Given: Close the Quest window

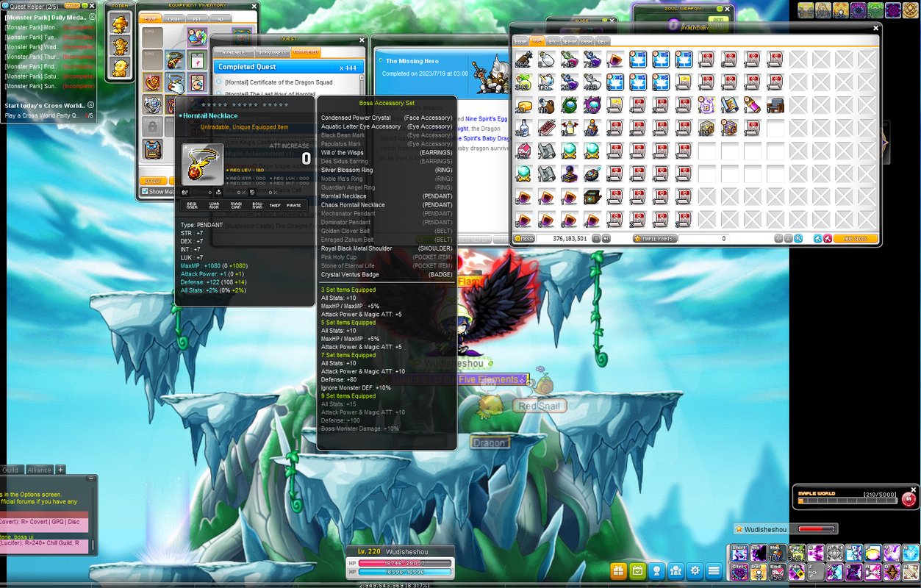Looking at the screenshot, I should click(361, 40).
